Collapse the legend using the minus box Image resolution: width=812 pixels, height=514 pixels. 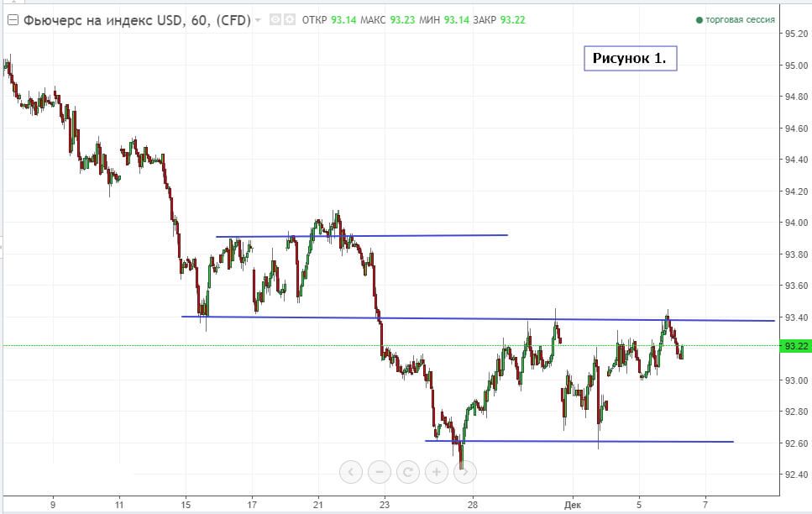pos(12,19)
